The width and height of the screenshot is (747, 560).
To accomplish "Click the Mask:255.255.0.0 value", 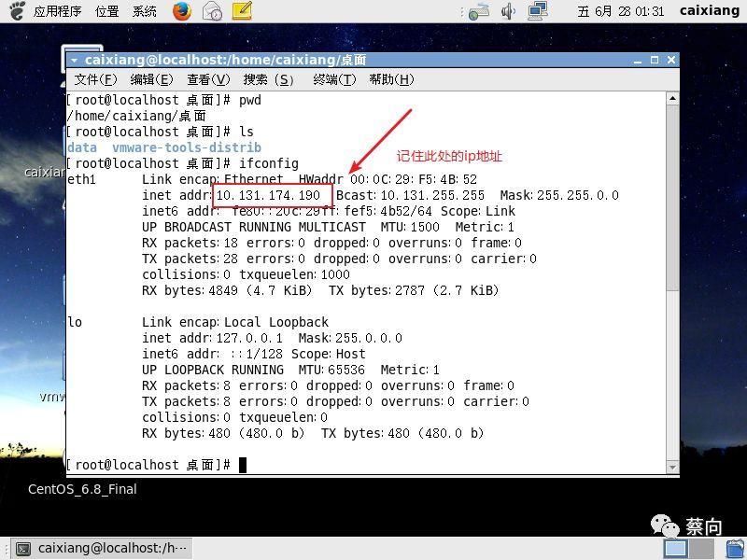I will pos(559,195).
